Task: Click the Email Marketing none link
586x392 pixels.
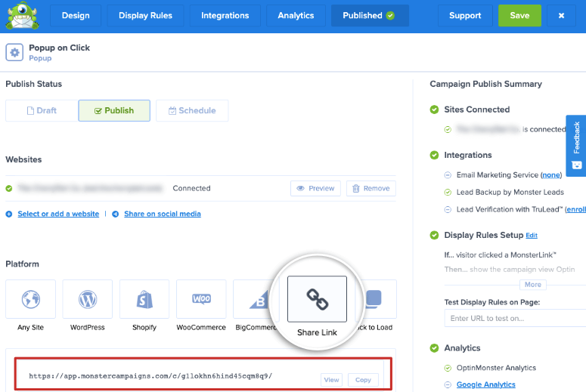Action: [551, 175]
